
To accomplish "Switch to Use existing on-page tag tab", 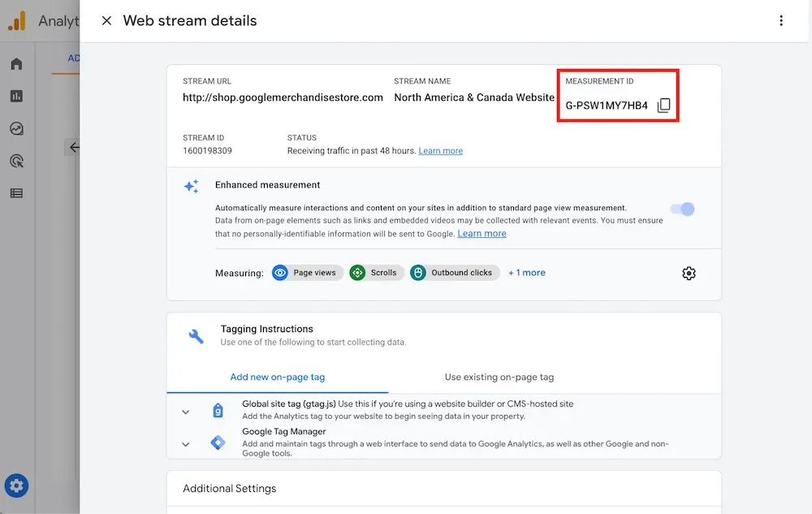I will [499, 378].
